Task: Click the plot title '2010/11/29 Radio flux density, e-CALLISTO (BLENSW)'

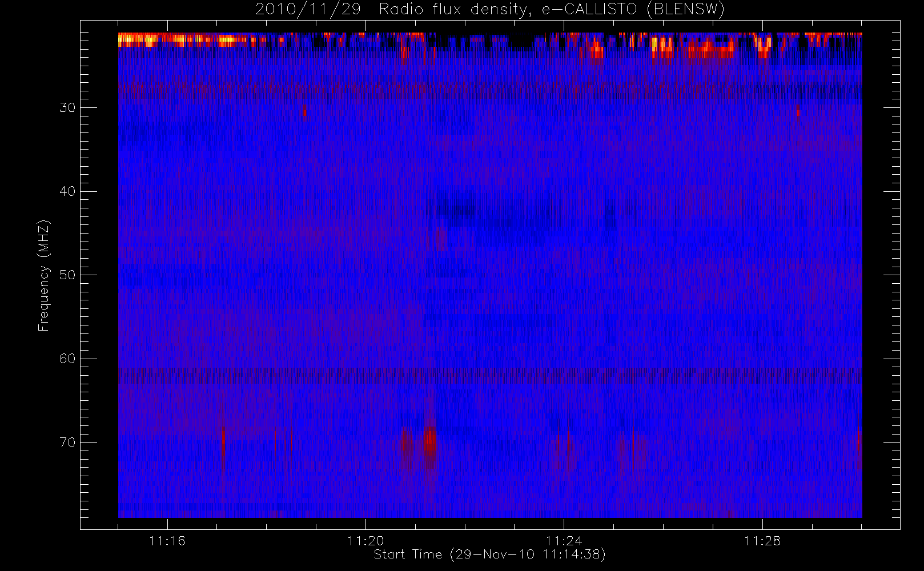Action: (x=489, y=10)
